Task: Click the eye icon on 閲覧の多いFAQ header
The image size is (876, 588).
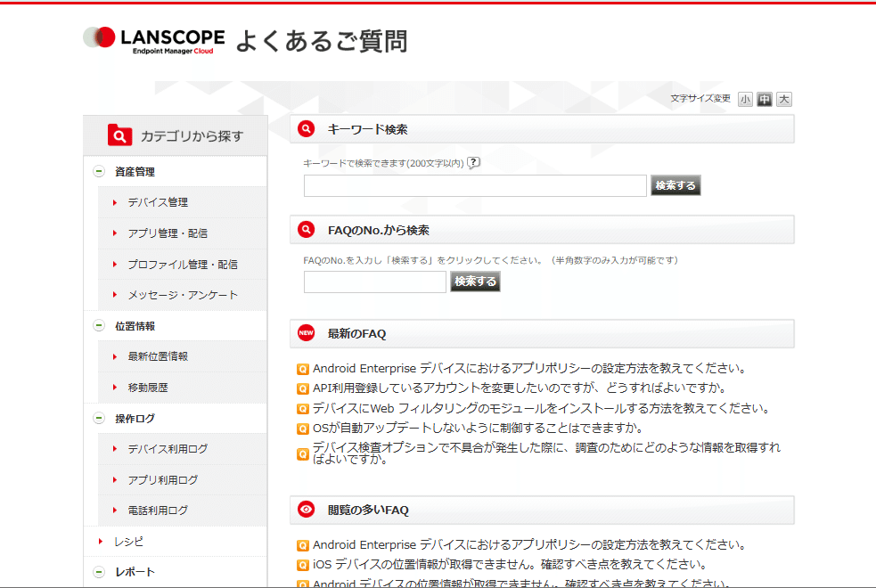Action: pyautogui.click(x=307, y=509)
